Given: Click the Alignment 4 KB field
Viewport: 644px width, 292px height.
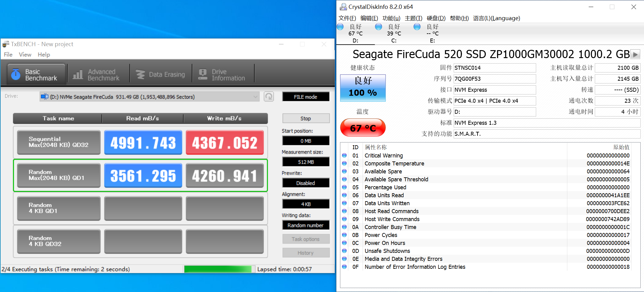Looking at the screenshot, I should point(306,204).
